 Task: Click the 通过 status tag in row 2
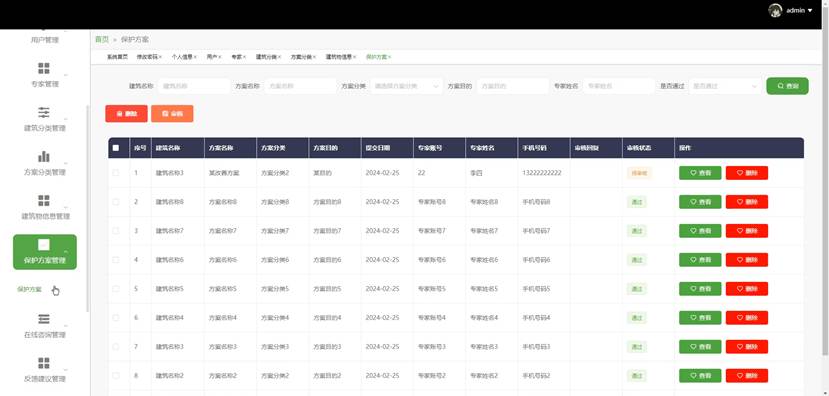coord(637,202)
